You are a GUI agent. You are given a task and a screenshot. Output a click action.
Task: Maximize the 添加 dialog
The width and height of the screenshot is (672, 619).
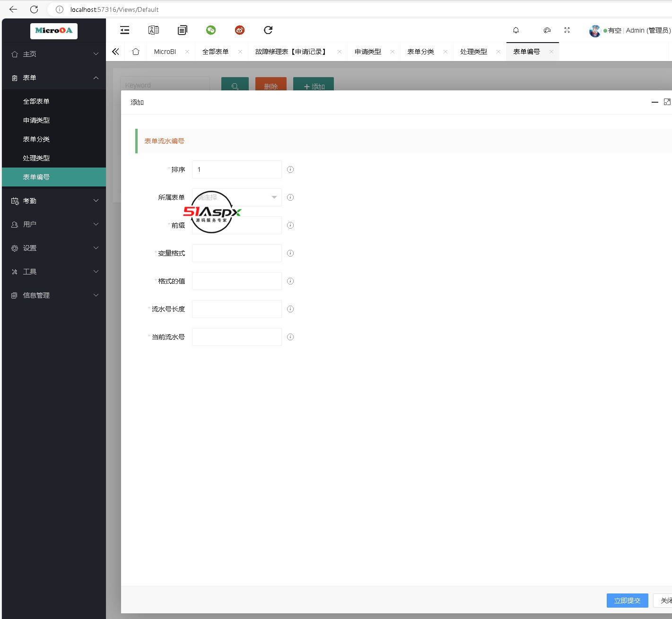[667, 102]
